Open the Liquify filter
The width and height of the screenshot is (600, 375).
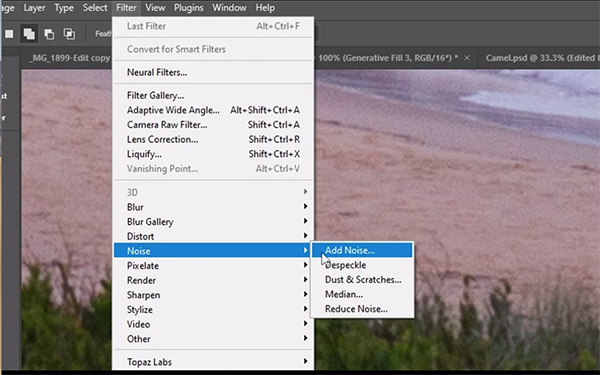(x=213, y=154)
